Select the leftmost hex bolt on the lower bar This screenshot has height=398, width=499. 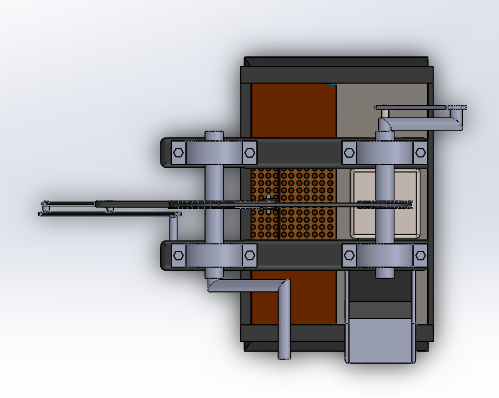pos(179,255)
